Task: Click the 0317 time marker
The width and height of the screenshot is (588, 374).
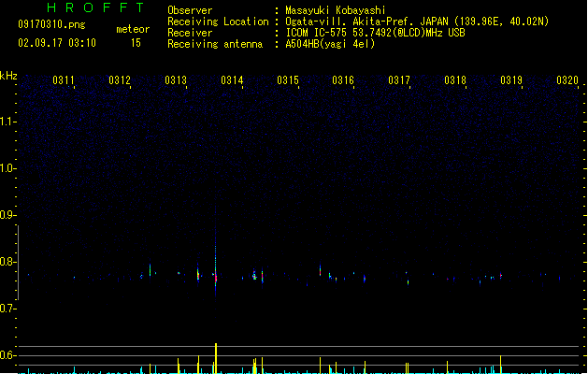Action: pos(399,80)
